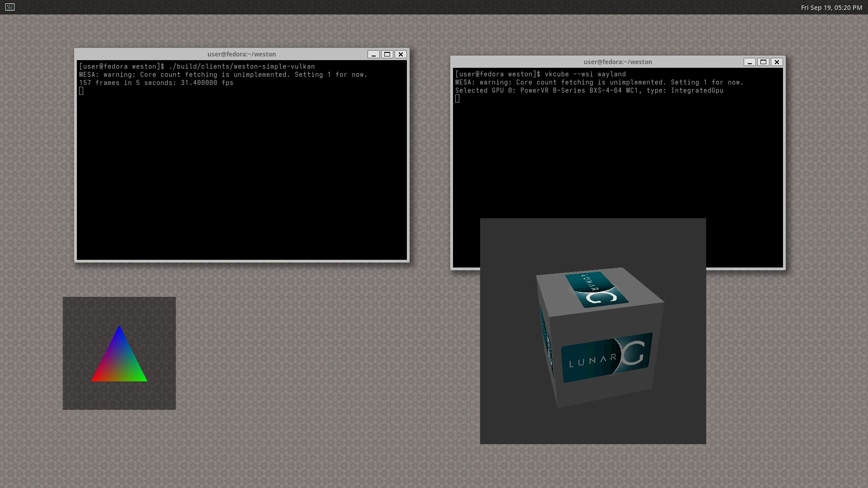Click the cursor line in the left terminal

[x=81, y=91]
